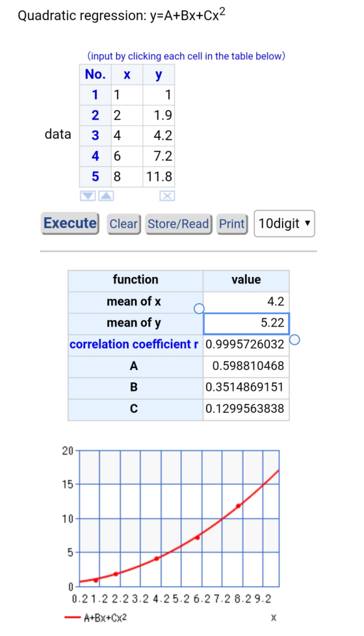Click the lower-right text selection handle

pyautogui.click(x=294, y=339)
